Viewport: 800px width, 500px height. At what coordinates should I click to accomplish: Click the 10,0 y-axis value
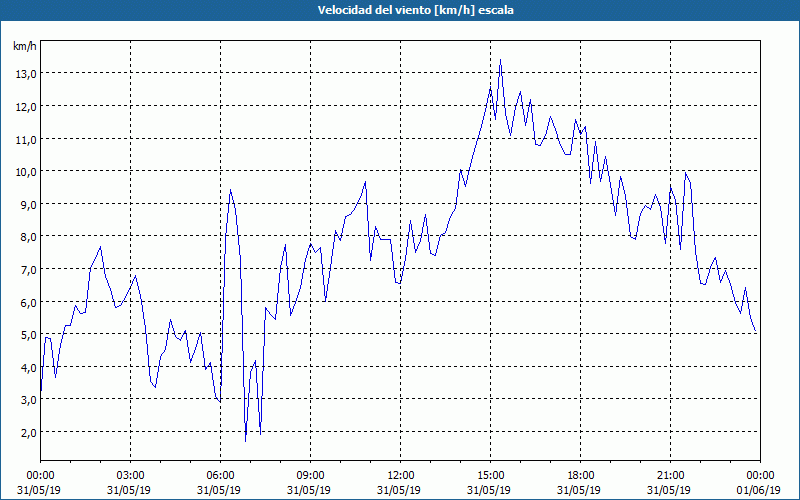pyautogui.click(x=26, y=172)
